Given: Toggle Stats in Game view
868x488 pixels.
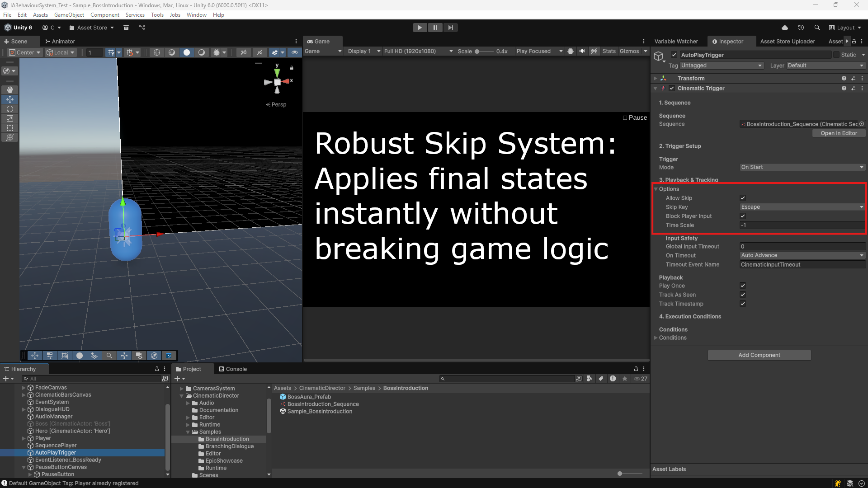Looking at the screenshot, I should tap(609, 51).
